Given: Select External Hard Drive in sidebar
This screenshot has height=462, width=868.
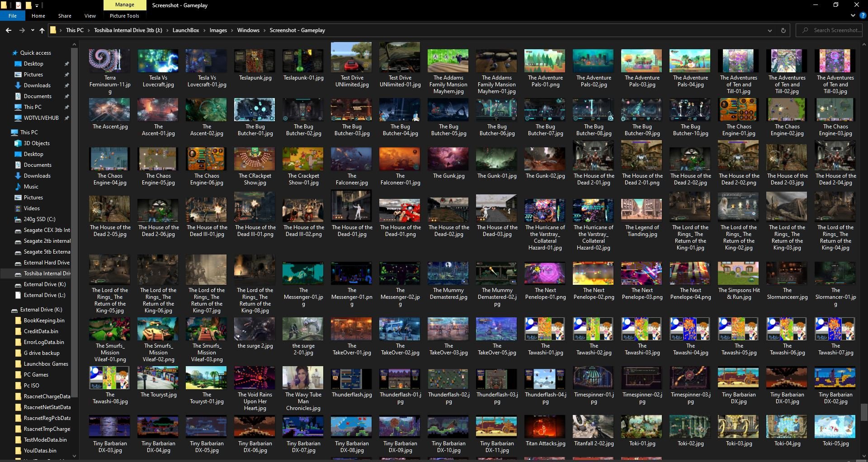Looking at the screenshot, I should [47, 263].
